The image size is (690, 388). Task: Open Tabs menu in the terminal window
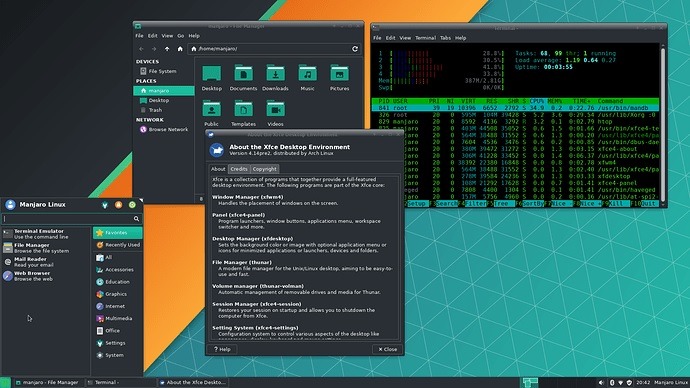pos(445,38)
